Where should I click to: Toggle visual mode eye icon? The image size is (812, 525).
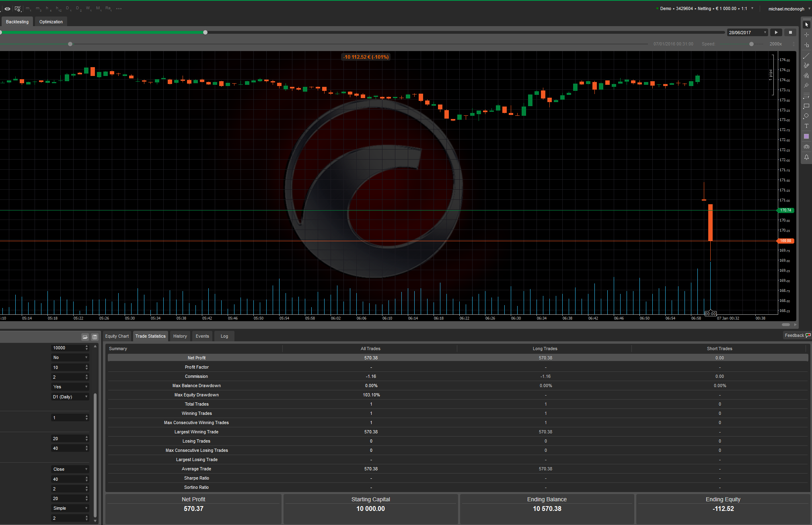point(7,8)
